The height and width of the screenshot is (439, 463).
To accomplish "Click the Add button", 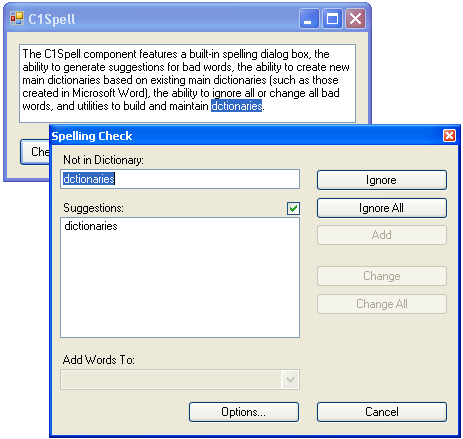I will (382, 235).
